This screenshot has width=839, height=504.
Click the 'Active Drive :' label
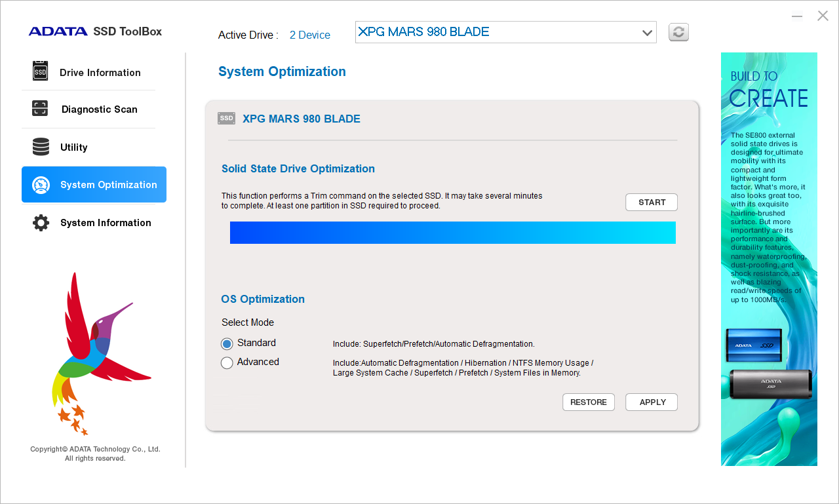[x=248, y=35]
